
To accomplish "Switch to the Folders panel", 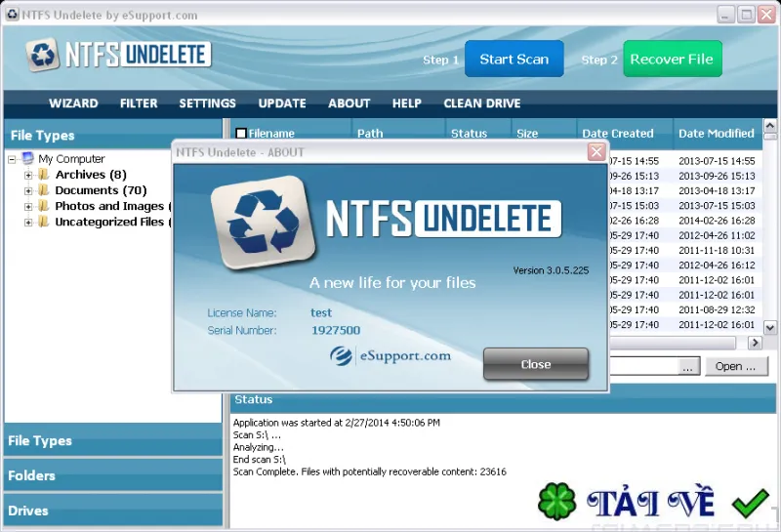I will tap(112, 475).
